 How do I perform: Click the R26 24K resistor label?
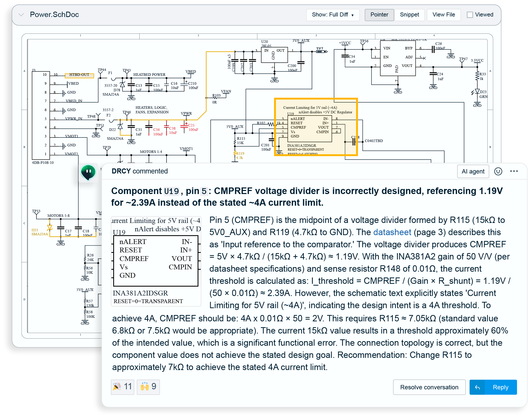[90, 257]
